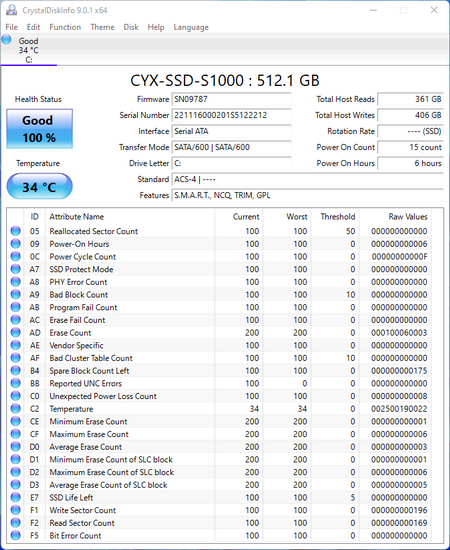
Task: Open the Language menu
Action: (191, 27)
